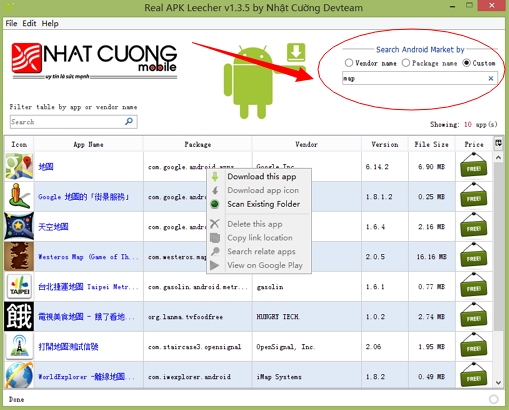This screenshot has width=509, height=410.
Task: Click the Street View pegman app icon
Action: tap(19, 196)
